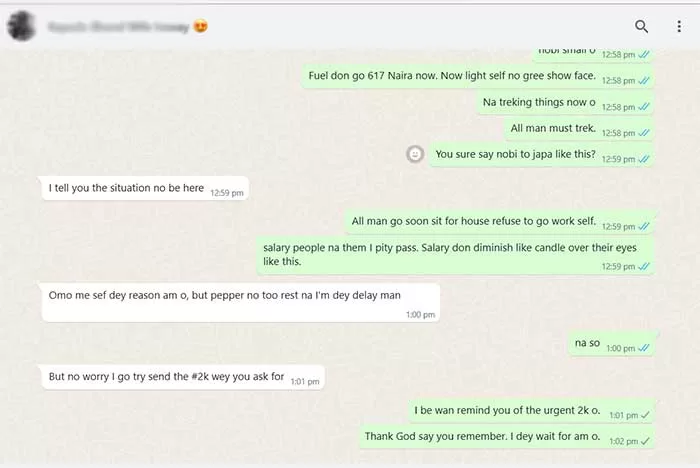The height and width of the screenshot is (468, 700).
Task: Click the single tick on 'urgent 2k' message
Action: tap(645, 415)
